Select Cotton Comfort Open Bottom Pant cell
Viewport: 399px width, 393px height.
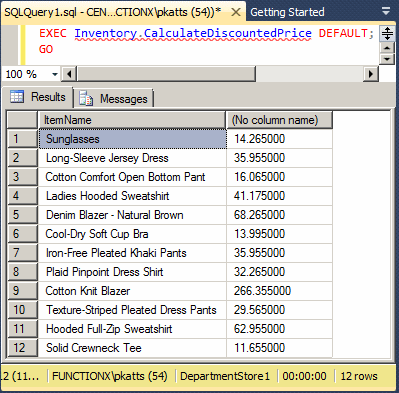click(x=132, y=177)
